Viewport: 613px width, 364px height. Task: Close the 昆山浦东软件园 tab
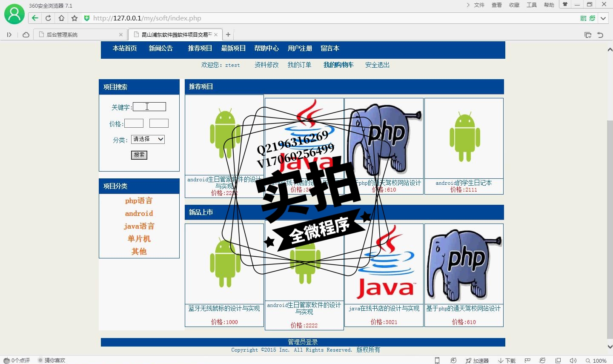[x=216, y=35]
